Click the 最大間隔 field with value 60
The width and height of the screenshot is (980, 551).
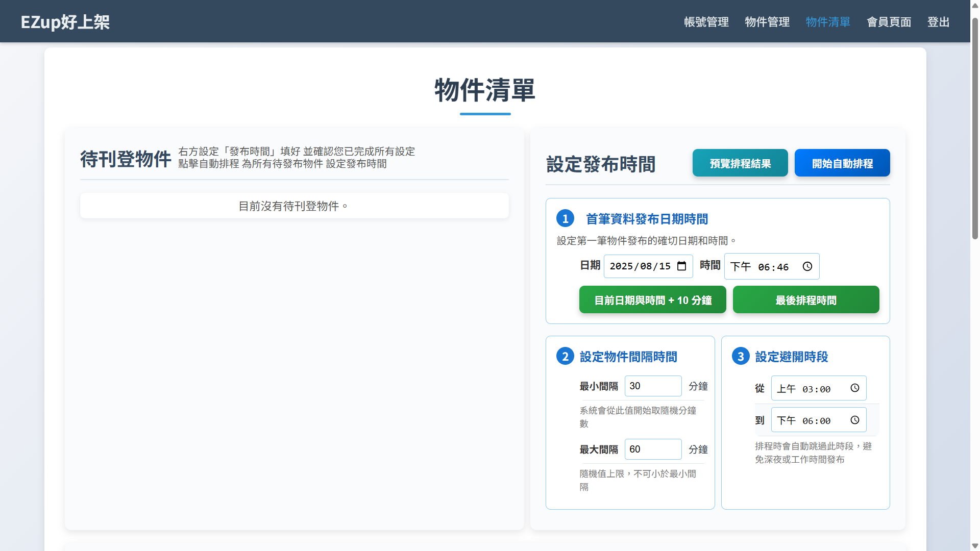(653, 449)
